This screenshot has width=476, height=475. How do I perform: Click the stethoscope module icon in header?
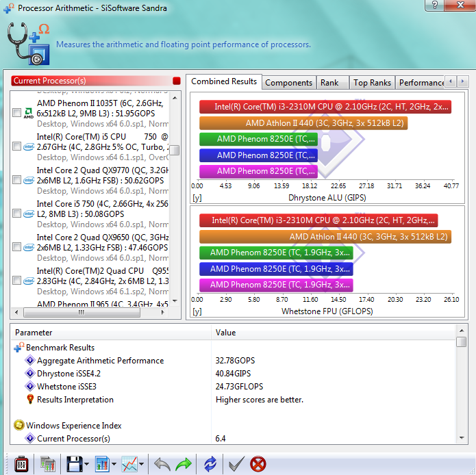[x=28, y=44]
